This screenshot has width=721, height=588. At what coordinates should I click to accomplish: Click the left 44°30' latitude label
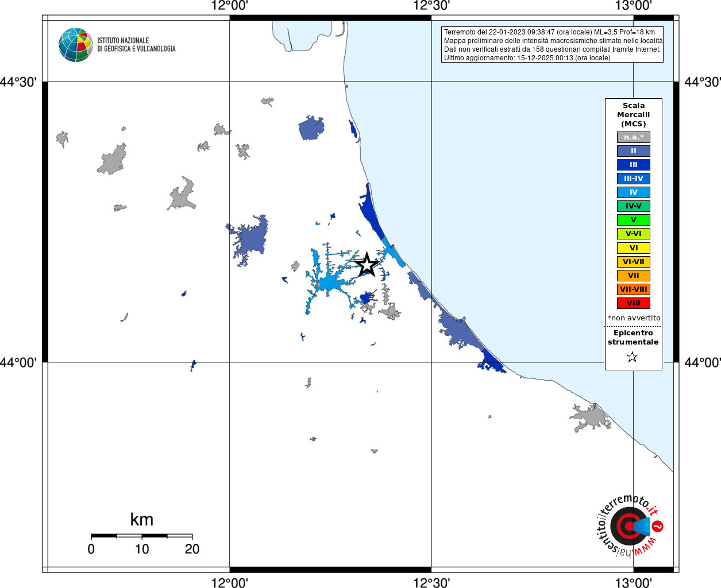click(x=18, y=82)
